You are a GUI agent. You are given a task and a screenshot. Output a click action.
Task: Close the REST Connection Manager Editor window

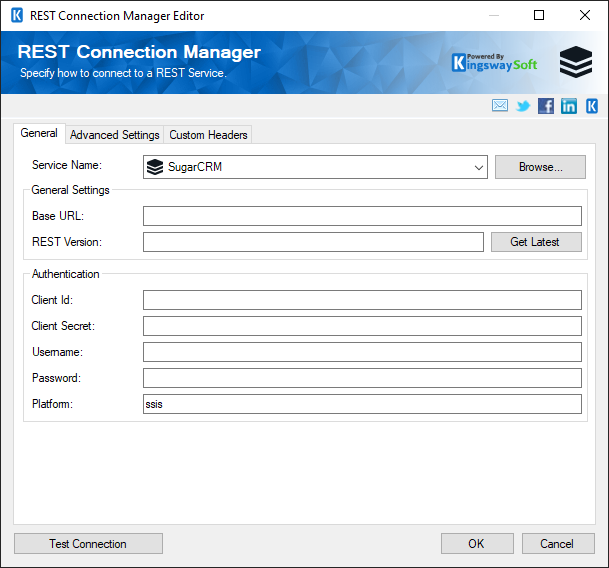[585, 15]
